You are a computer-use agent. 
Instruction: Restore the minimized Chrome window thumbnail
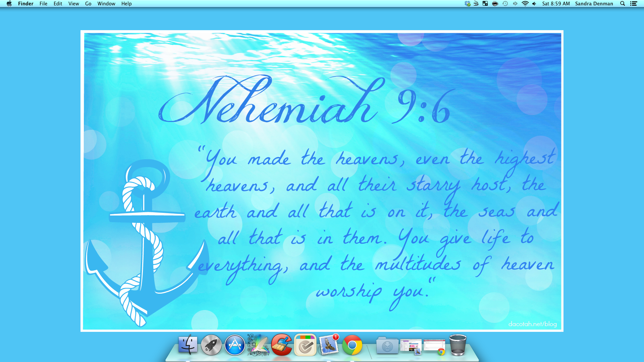tap(434, 347)
